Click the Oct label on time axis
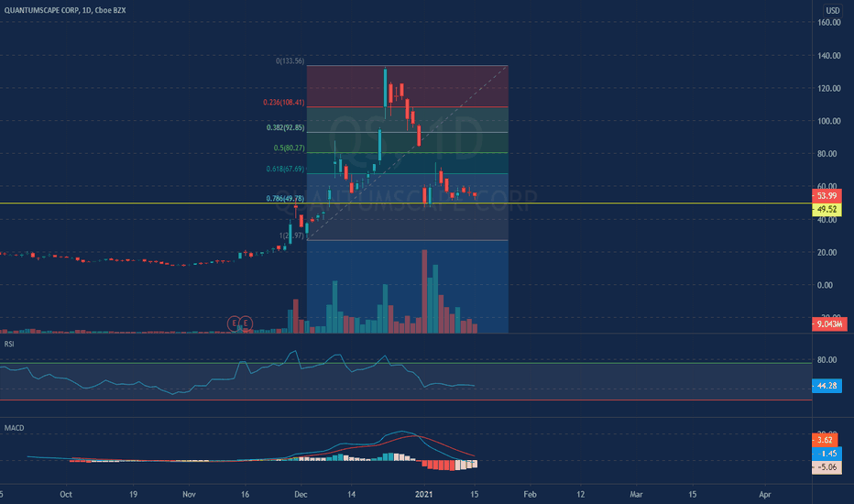Viewport: 854px width, 504px height. 66,494
